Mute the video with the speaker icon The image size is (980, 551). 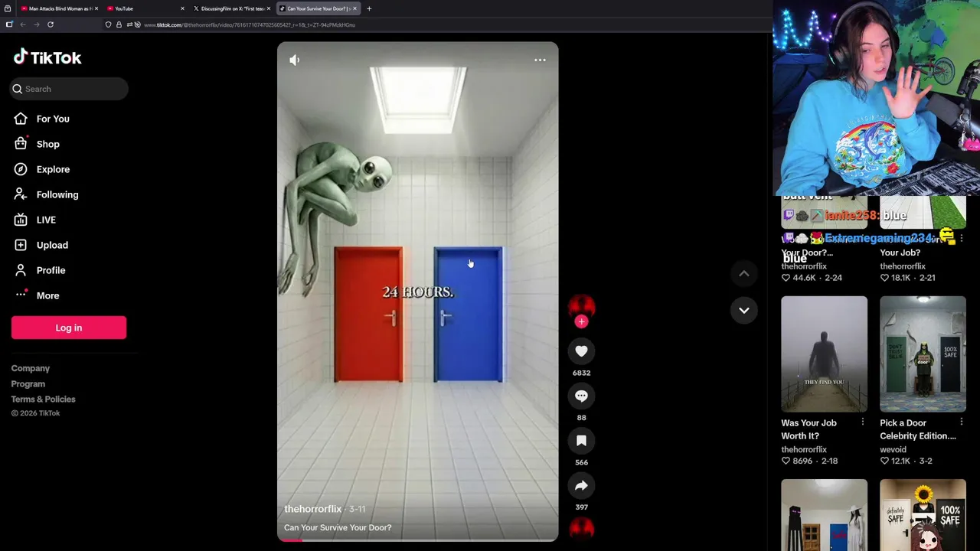295,60
